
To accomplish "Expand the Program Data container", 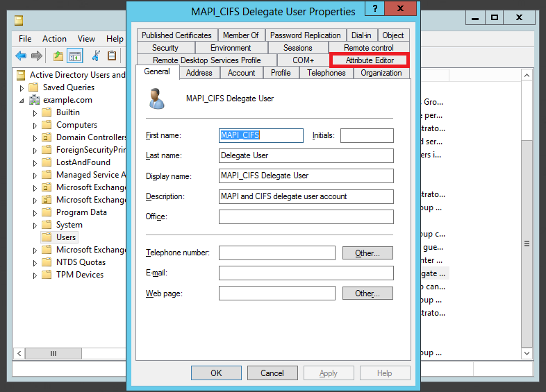I will click(x=35, y=213).
